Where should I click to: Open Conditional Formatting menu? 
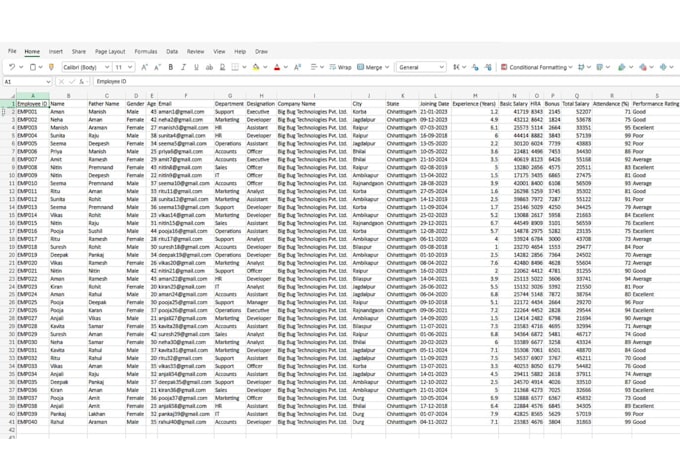[x=537, y=67]
